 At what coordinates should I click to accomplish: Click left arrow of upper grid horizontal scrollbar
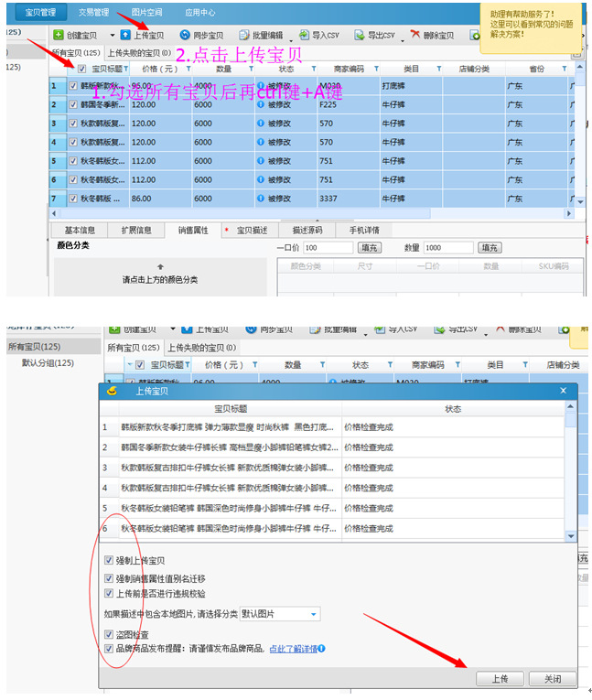pos(54,213)
